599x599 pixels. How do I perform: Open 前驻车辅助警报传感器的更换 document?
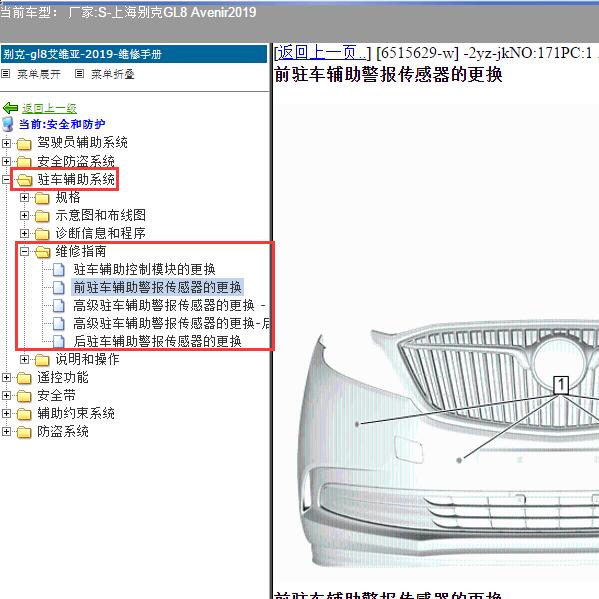[157, 287]
